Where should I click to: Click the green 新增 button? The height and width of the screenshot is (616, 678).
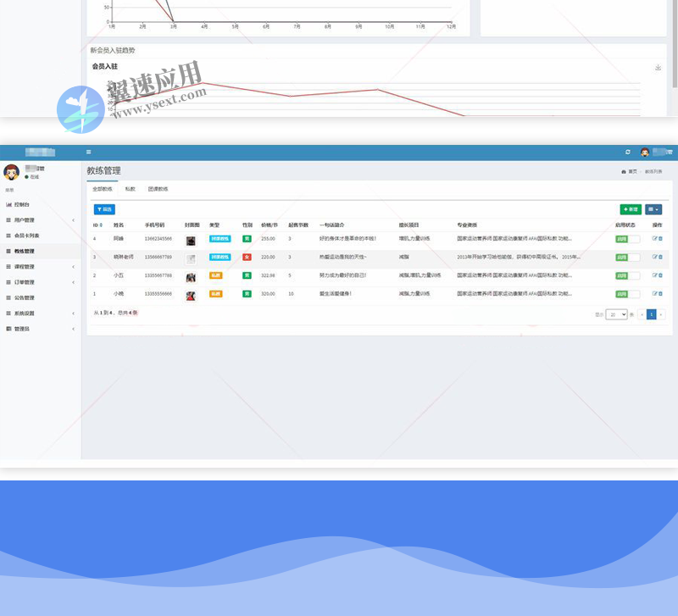tap(631, 208)
